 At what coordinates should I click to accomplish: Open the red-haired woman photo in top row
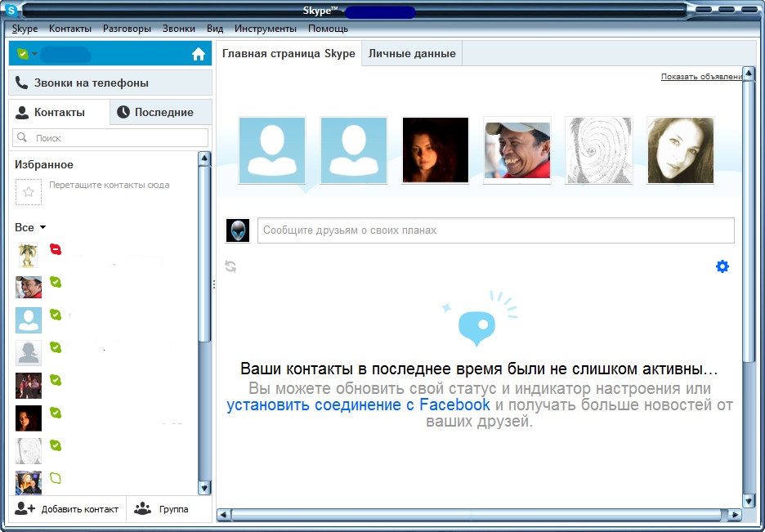[435, 150]
